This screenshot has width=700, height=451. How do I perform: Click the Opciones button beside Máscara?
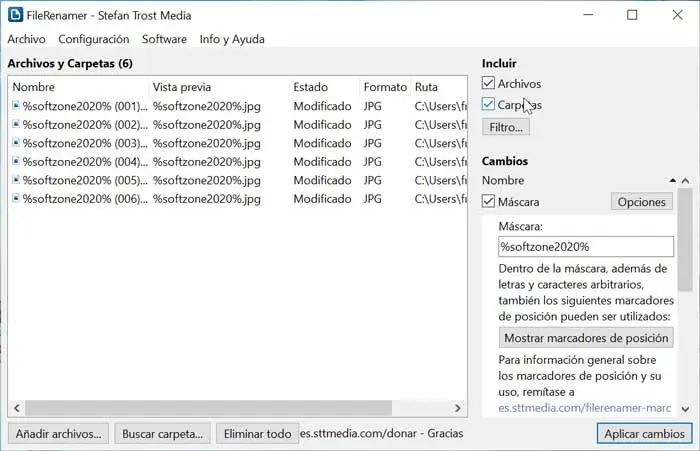tap(642, 202)
